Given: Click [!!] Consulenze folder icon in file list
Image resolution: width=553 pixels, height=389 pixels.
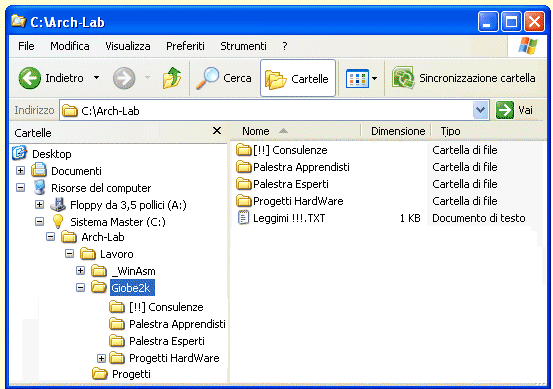Looking at the screenshot, I should [x=243, y=150].
